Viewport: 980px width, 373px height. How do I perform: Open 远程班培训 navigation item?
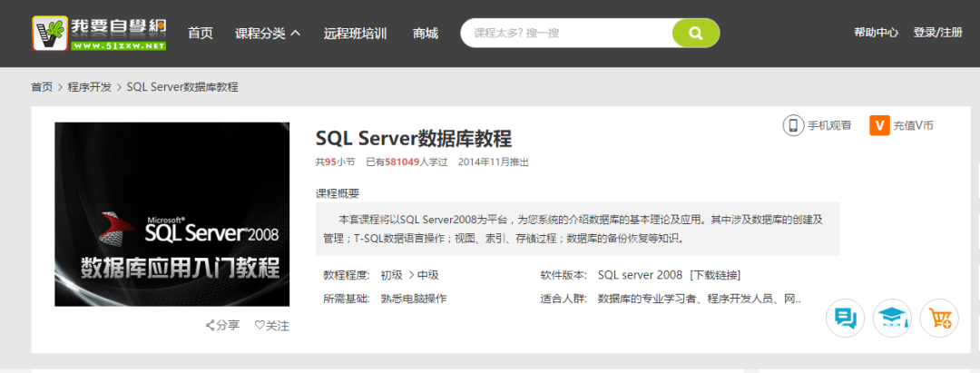click(x=355, y=33)
